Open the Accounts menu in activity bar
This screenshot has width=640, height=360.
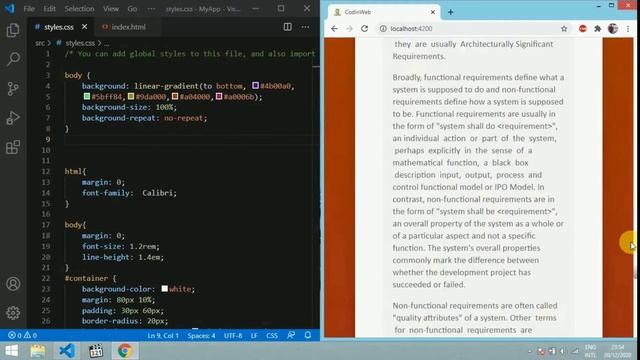click(x=13, y=284)
